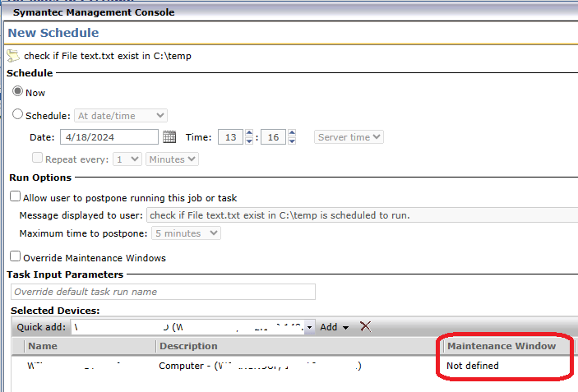578x392 pixels.
Task: Click the task script icon beside the title
Action: point(12,56)
